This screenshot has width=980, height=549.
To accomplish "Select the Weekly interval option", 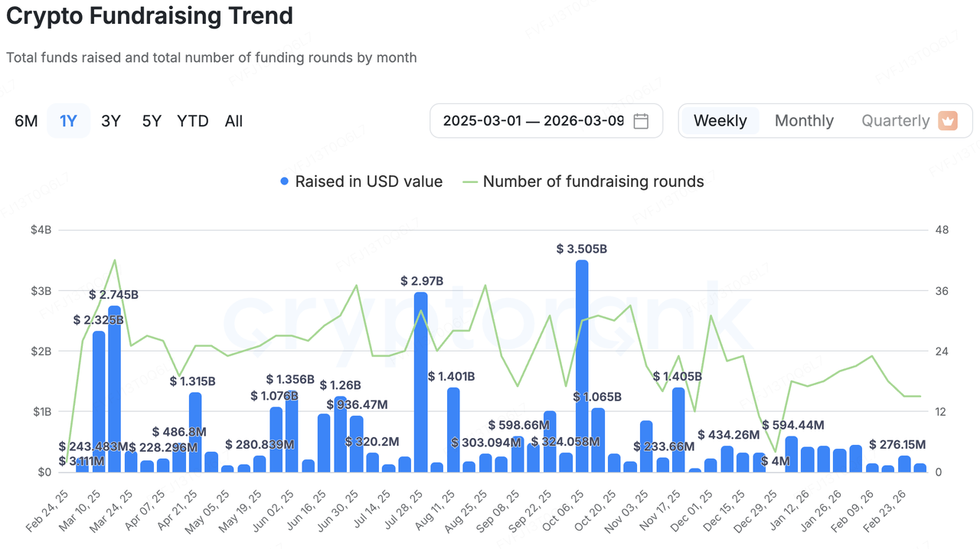I will click(x=720, y=121).
